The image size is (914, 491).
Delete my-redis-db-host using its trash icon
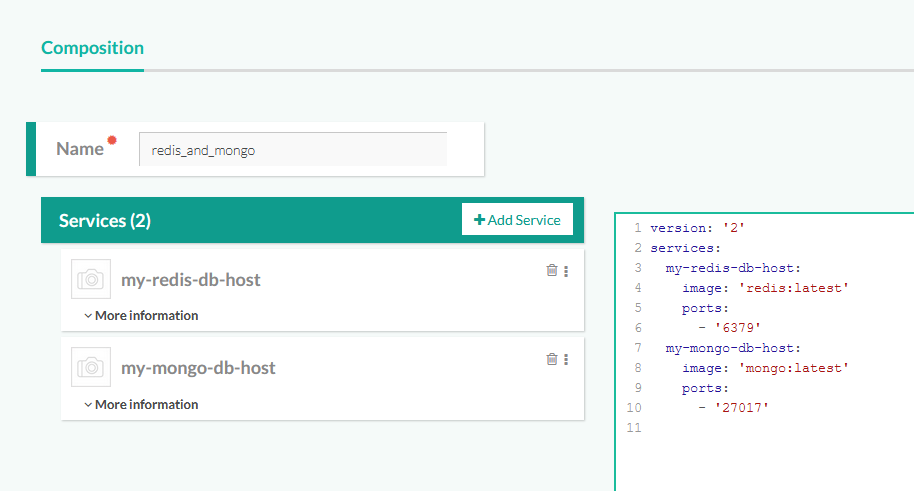tap(551, 270)
